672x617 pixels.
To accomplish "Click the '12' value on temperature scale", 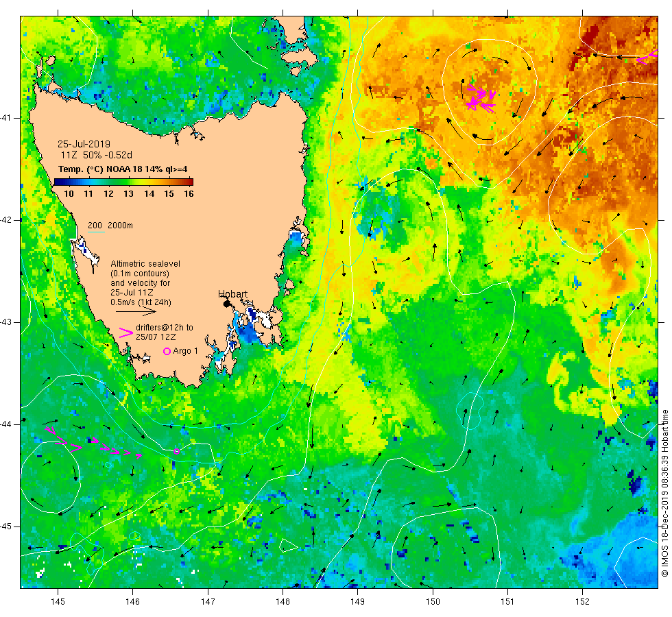I will [x=108, y=193].
